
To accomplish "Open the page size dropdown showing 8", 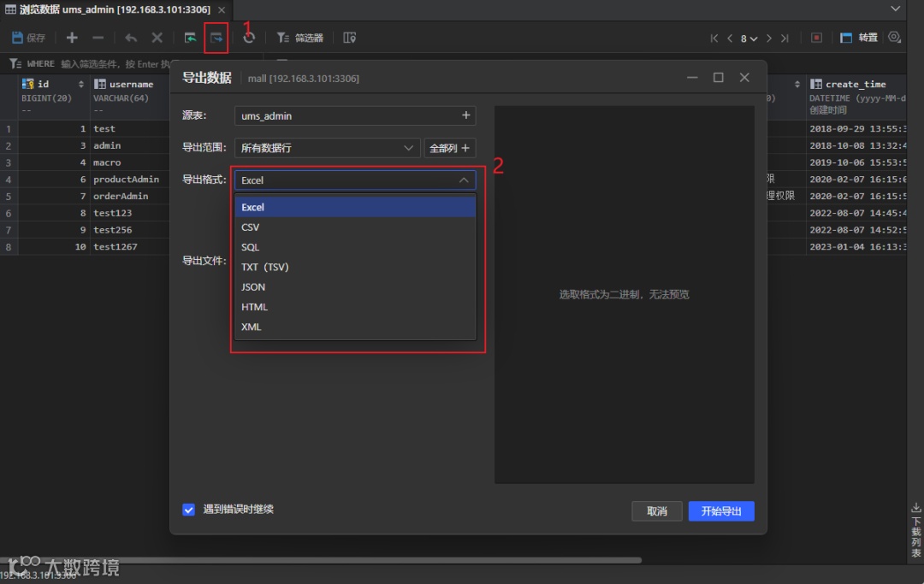I will (x=749, y=38).
